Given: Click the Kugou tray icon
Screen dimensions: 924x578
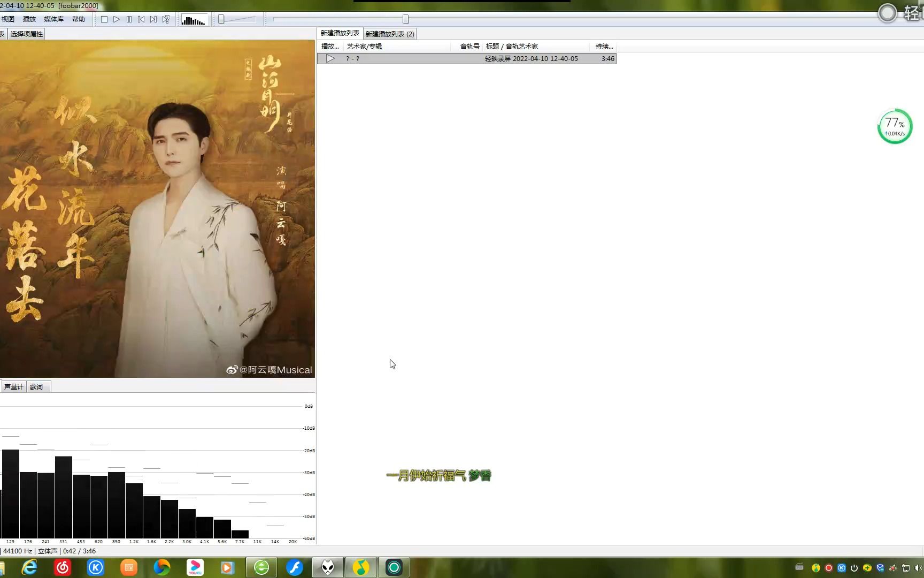Looking at the screenshot, I should click(842, 568).
